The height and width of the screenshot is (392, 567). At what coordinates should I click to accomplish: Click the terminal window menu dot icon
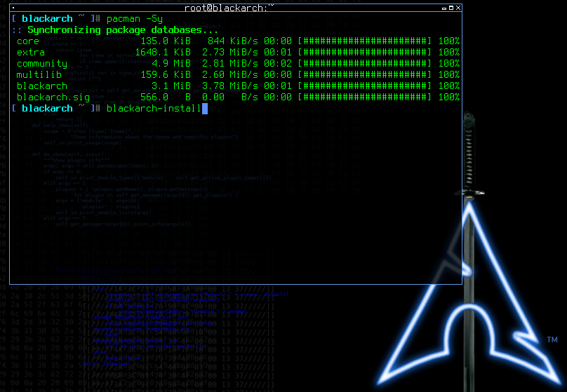click(13, 8)
